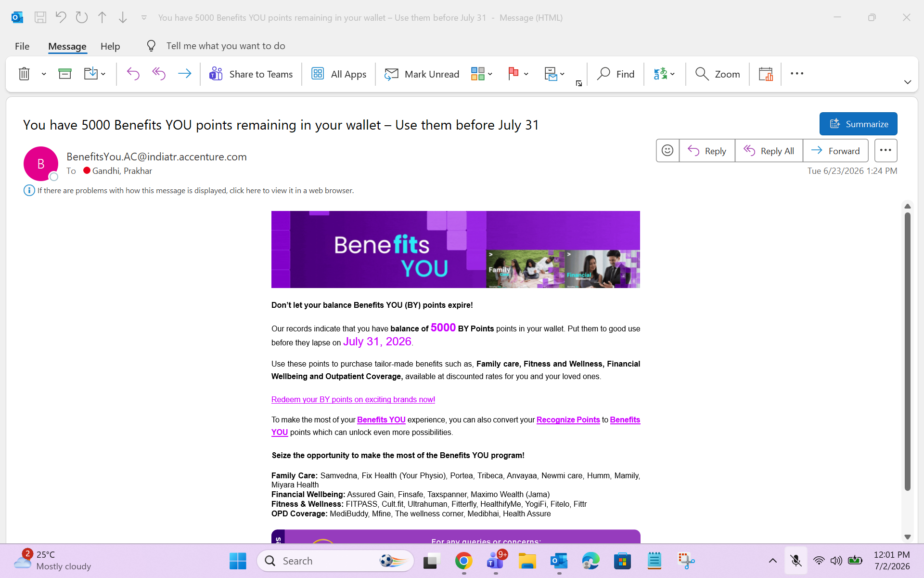This screenshot has width=924, height=578.
Task: Open All Apps in the ribbon
Action: click(339, 74)
